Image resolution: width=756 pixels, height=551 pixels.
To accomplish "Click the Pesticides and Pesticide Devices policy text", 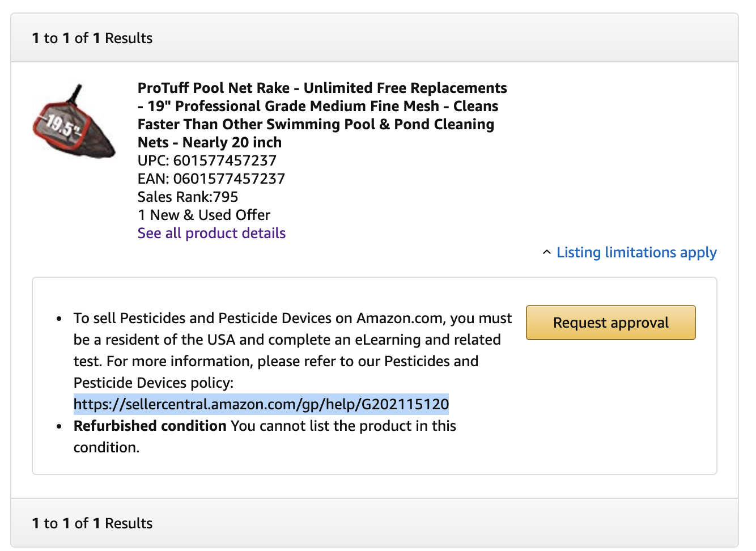I will pyautogui.click(x=276, y=372).
